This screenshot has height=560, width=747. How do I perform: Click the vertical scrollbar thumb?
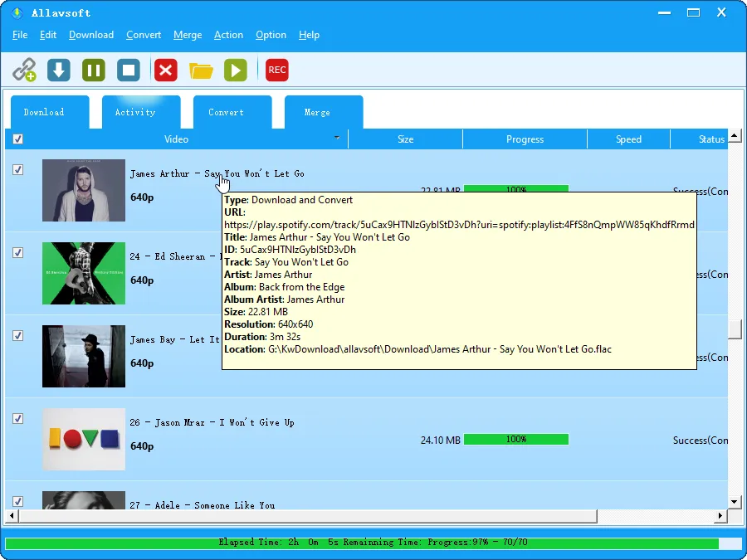pyautogui.click(x=735, y=329)
